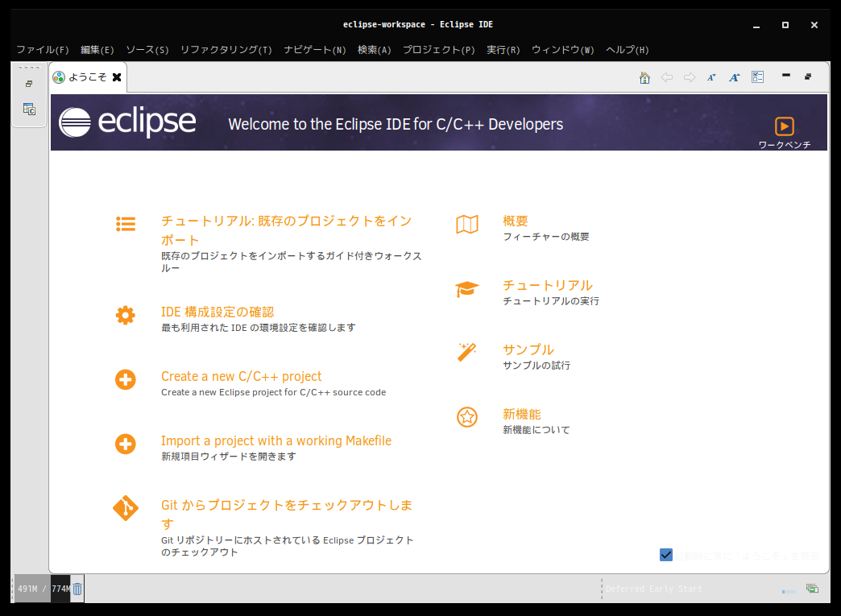This screenshot has height=616, width=841.
Task: Uncheck the show welcome at startup checkbox
Action: point(665,555)
